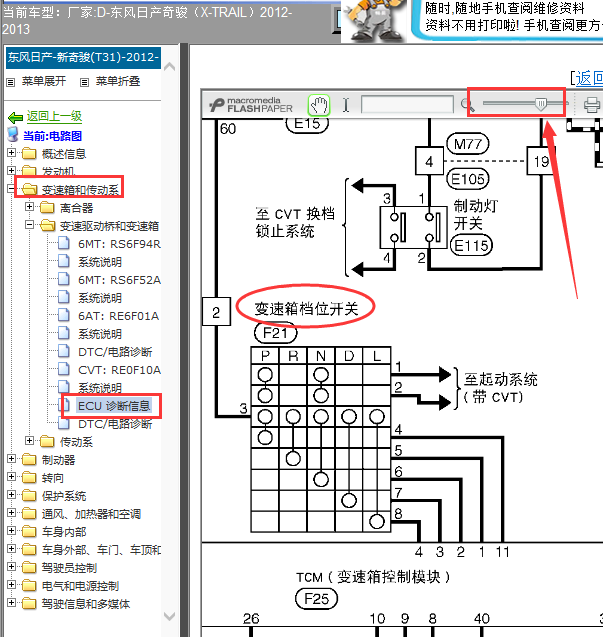Expand the 电气和电源控制 tree node
603x637 pixels.
click(x=11, y=584)
